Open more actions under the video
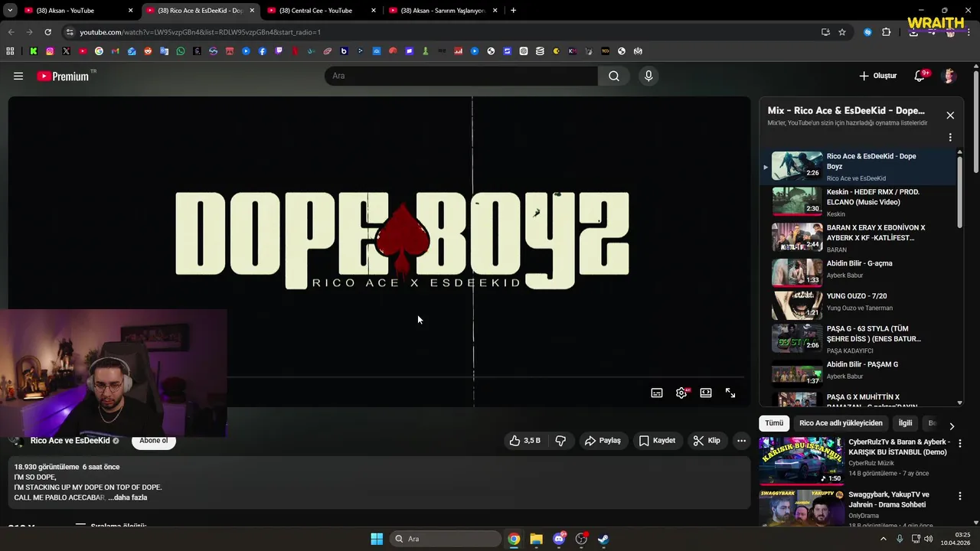The height and width of the screenshot is (551, 980). 741,441
